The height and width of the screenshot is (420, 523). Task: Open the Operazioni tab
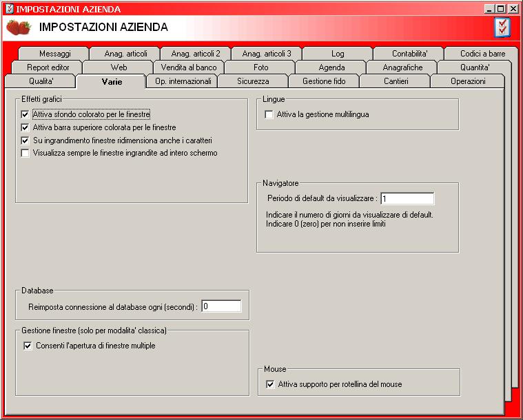(x=468, y=81)
